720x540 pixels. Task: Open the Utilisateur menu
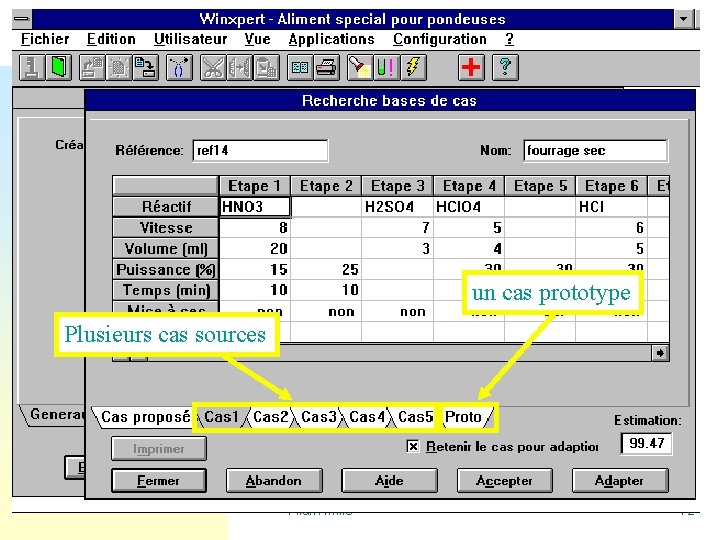[191, 39]
